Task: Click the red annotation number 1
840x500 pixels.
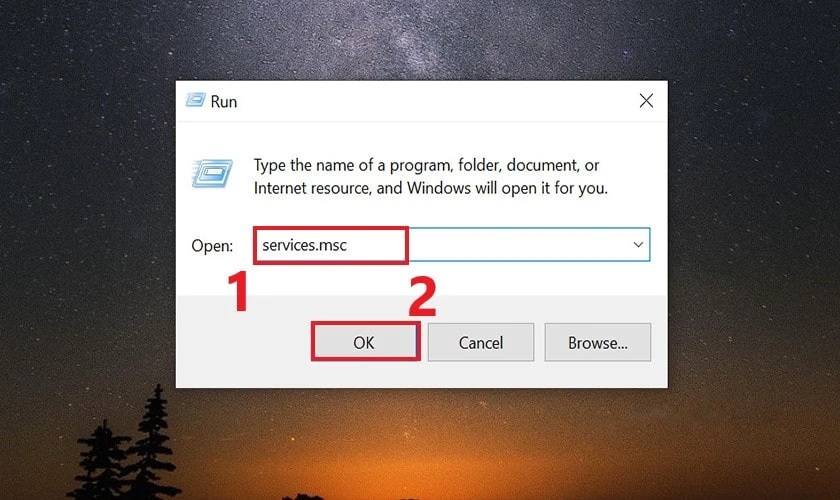Action: click(238, 290)
